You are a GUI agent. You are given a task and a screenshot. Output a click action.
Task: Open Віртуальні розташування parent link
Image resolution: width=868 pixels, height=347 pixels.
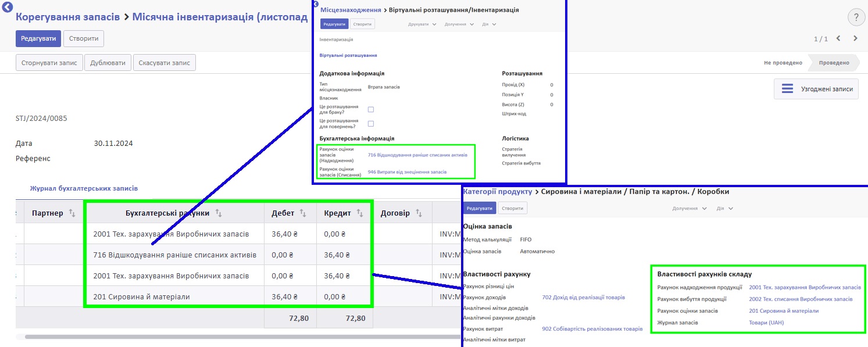[x=348, y=55]
